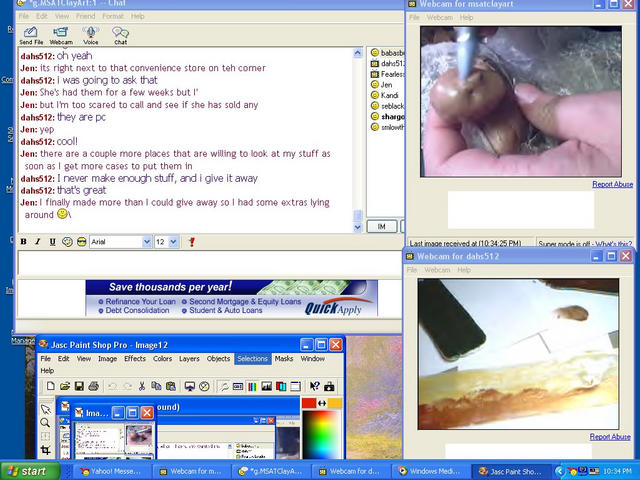The height and width of the screenshot is (480, 640).
Task: Pick the red foreground color swatch
Action: coord(309,403)
